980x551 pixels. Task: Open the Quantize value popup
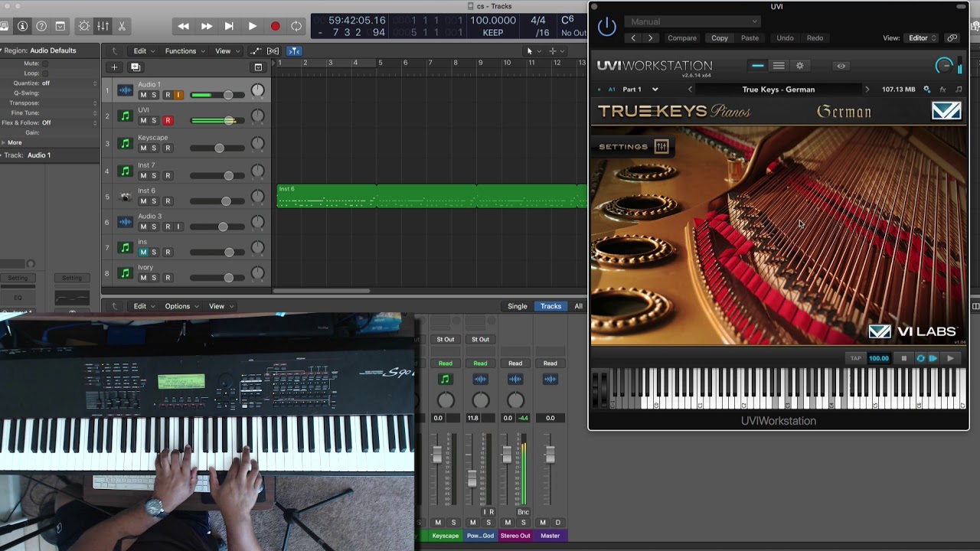point(69,83)
